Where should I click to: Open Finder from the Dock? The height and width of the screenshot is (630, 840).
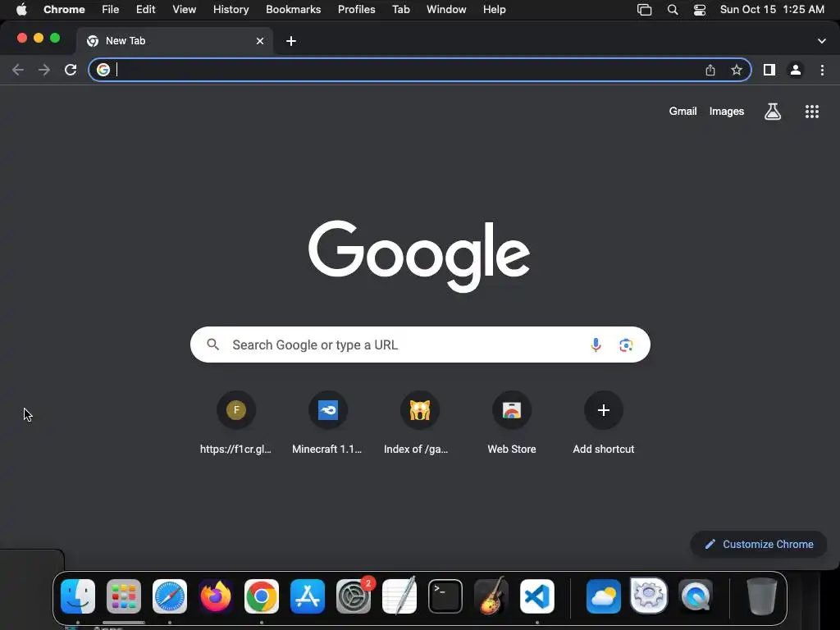(78, 596)
